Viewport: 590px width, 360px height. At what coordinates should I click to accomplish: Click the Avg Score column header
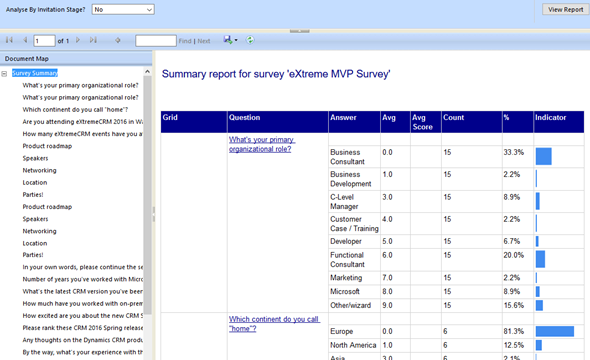tap(426, 122)
